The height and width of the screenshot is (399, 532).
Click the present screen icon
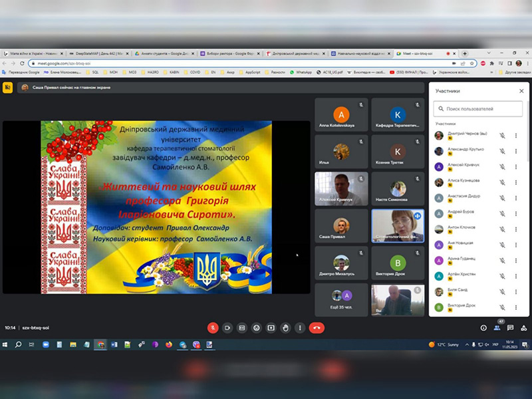pyautogui.click(x=271, y=327)
